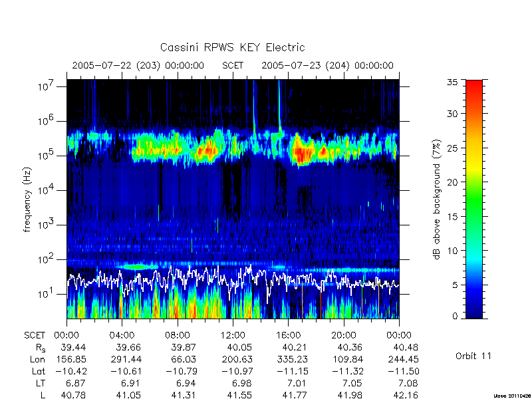Screen dimensions: 532x399
Task: Click the color bar tick label '10'
Action: point(452,251)
